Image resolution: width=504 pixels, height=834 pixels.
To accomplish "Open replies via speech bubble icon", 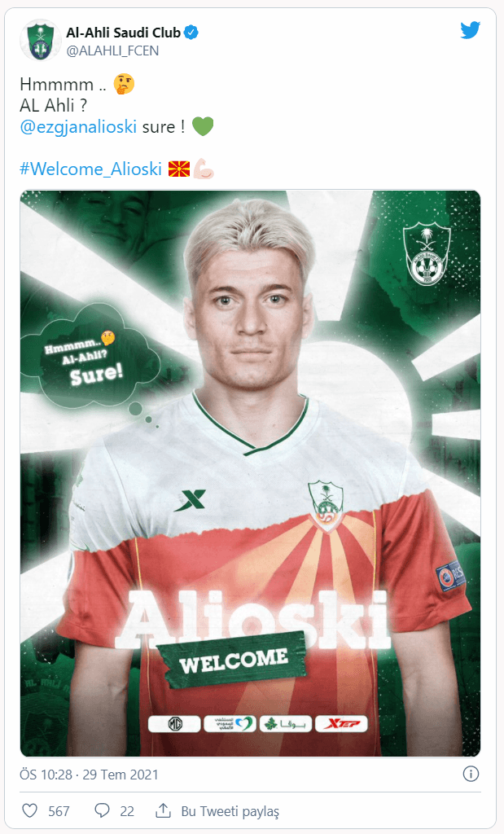I will pyautogui.click(x=102, y=810).
